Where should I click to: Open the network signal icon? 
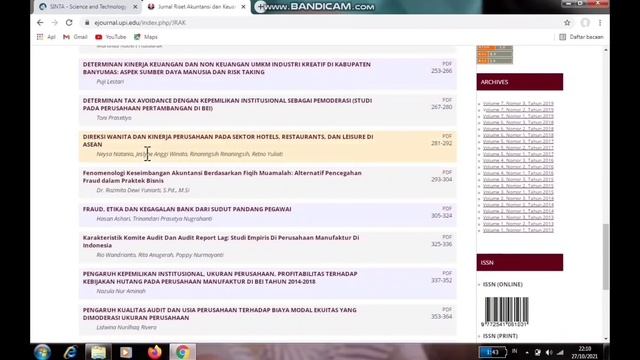pos(560,352)
